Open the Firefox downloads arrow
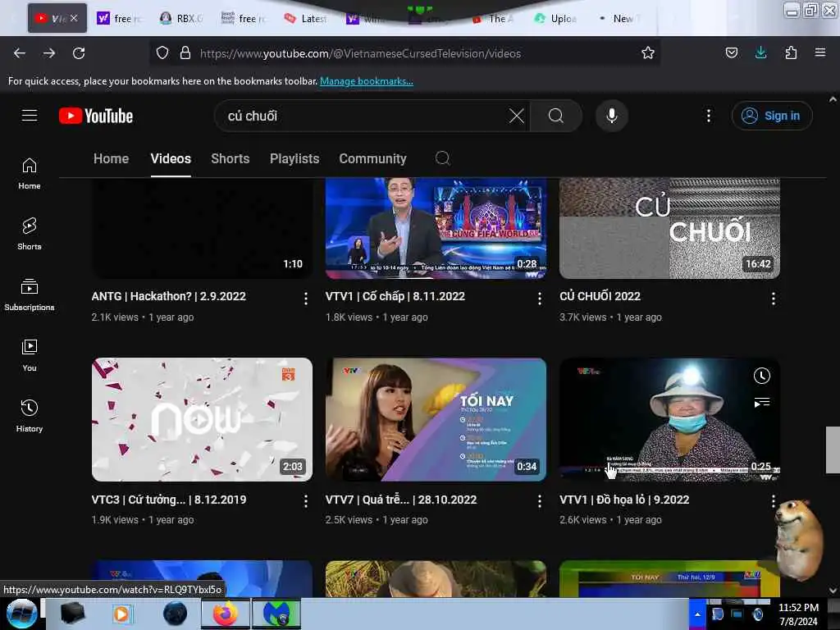 760,52
